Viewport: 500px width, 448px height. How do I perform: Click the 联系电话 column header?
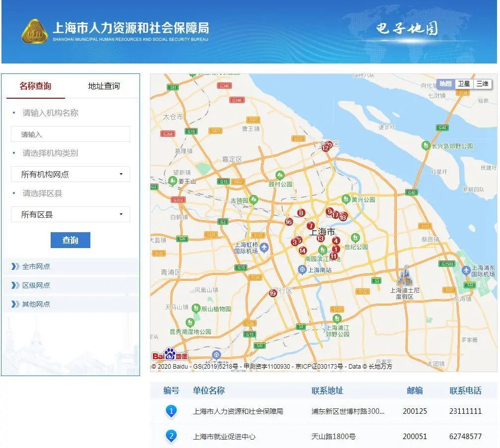pos(466,390)
